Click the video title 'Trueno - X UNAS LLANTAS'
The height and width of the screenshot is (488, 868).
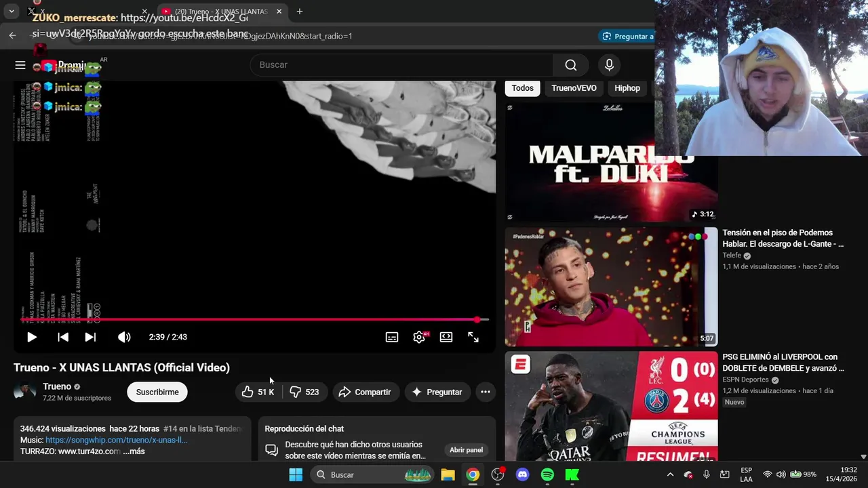[121, 367]
